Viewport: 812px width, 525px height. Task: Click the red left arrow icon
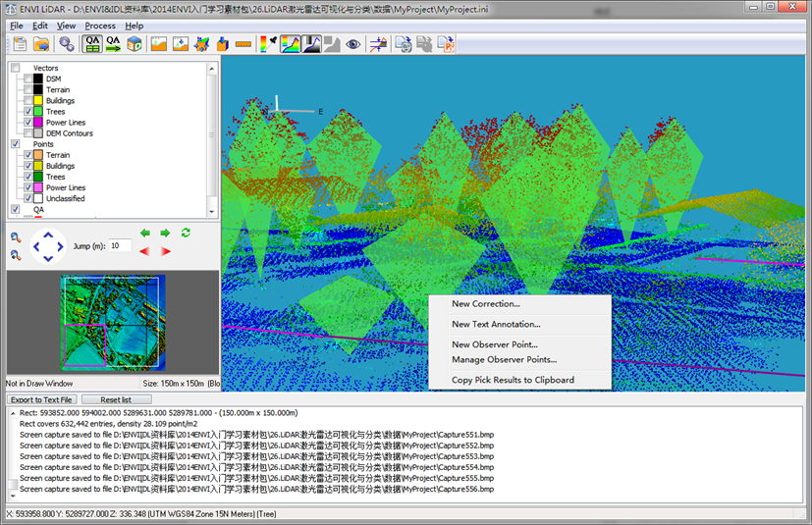tap(145, 251)
